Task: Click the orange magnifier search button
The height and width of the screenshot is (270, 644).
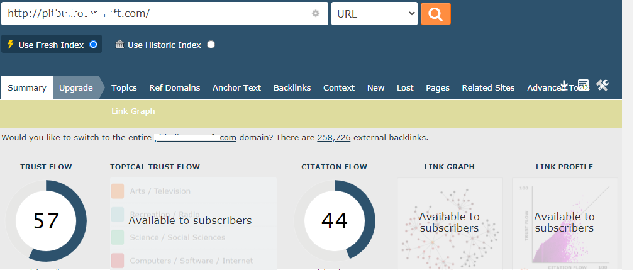Action: click(435, 14)
